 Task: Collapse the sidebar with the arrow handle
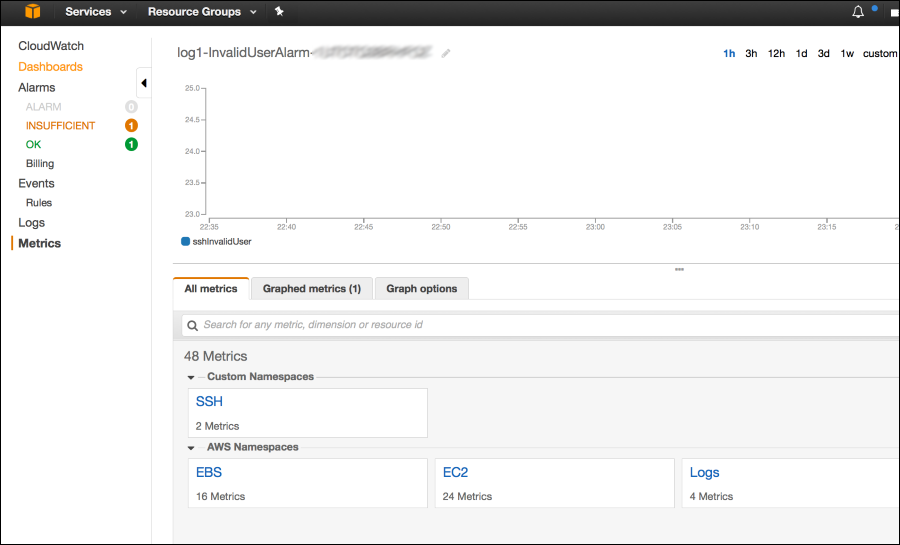143,83
